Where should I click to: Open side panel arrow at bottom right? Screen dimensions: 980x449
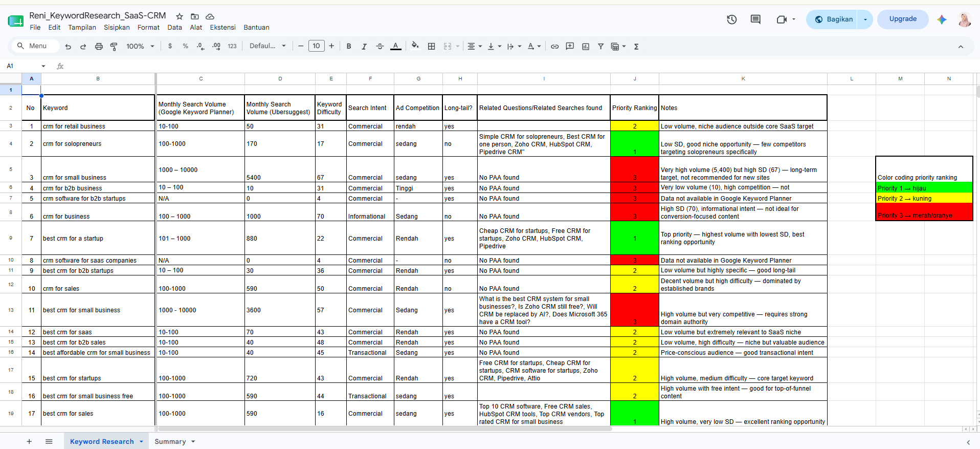[968, 442]
